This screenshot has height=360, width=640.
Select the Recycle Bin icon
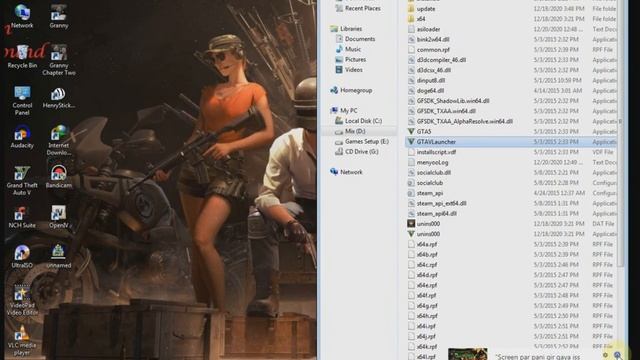tap(22, 56)
